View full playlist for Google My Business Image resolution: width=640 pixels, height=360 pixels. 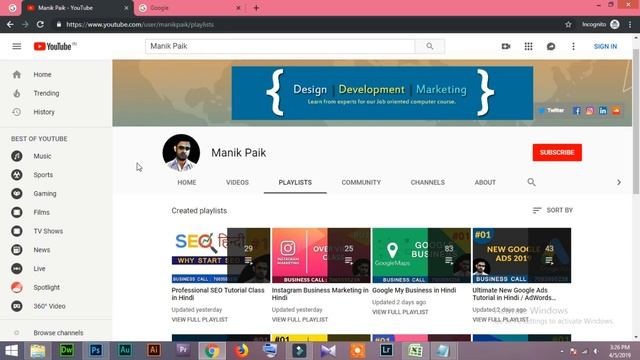(400, 312)
